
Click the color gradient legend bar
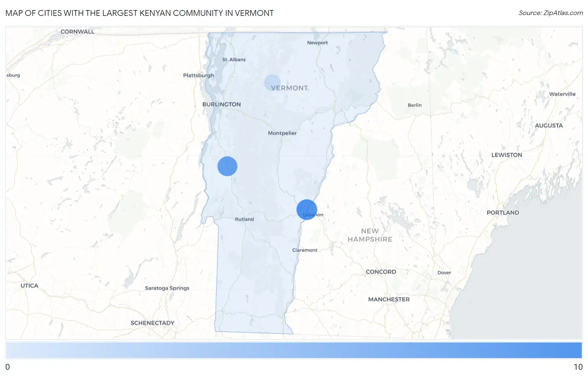click(294, 350)
